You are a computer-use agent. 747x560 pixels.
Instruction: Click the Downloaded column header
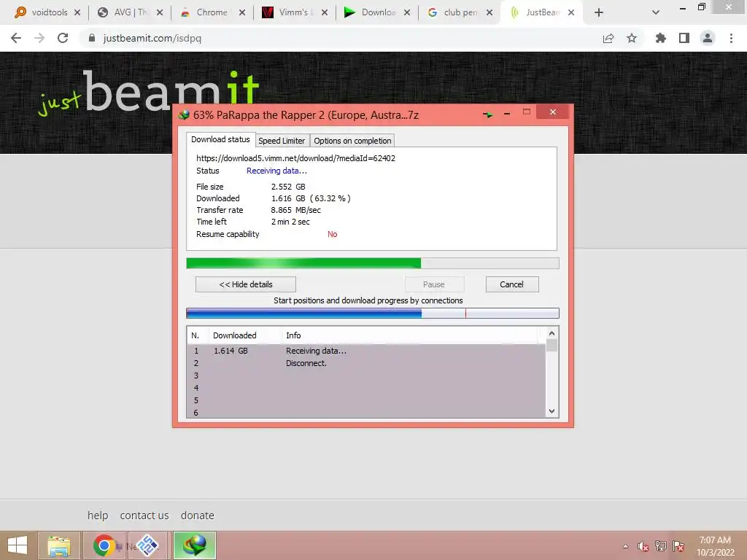pos(245,335)
